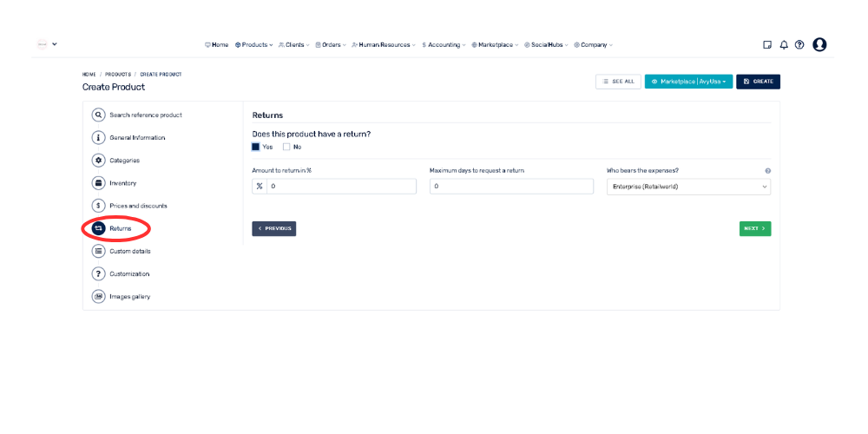Screen dimensions: 868x434
Task: Expand the Who bears the expenses dropdown
Action: coord(688,187)
